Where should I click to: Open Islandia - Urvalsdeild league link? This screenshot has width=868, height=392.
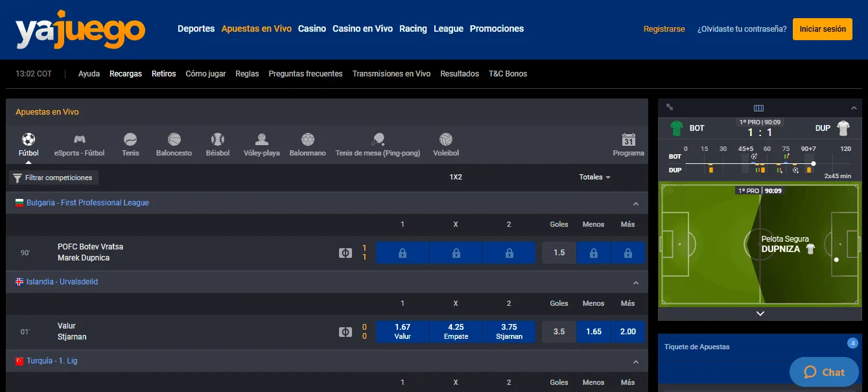pos(62,282)
